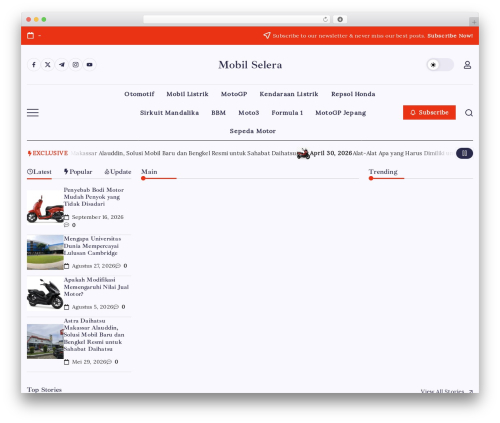Click the calendar icon in red bar
Screen dimensions: 500x423
[x=30, y=35]
